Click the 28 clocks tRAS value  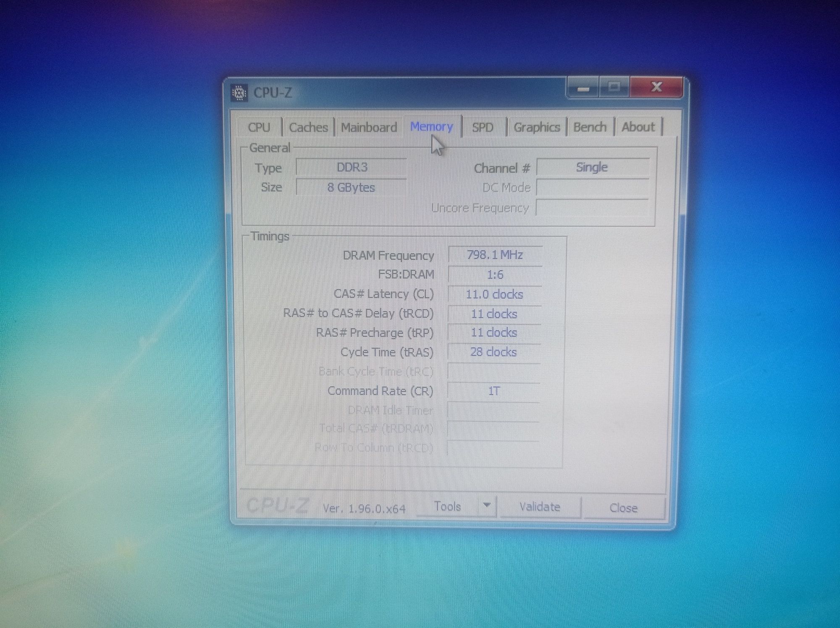494,352
